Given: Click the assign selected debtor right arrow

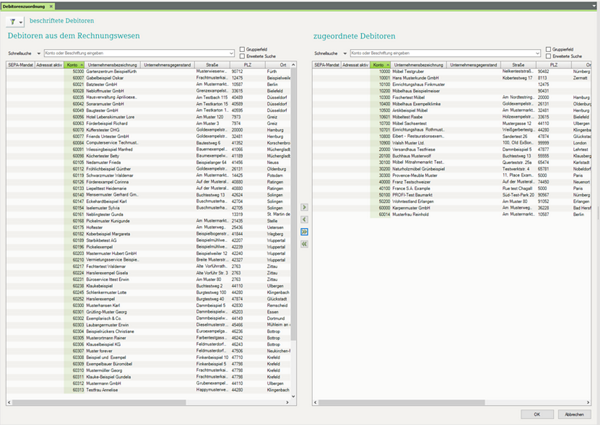Looking at the screenshot, I should 305,205.
